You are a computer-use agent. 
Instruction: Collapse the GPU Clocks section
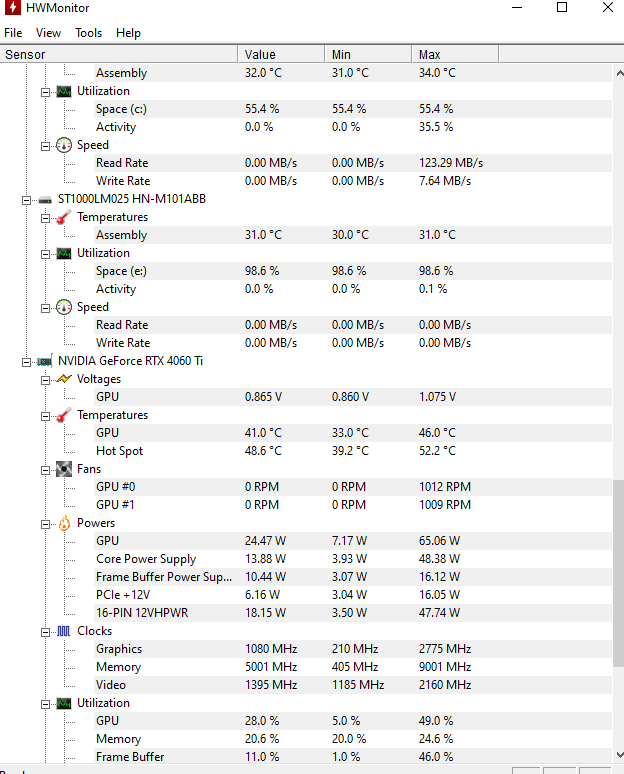click(x=45, y=632)
